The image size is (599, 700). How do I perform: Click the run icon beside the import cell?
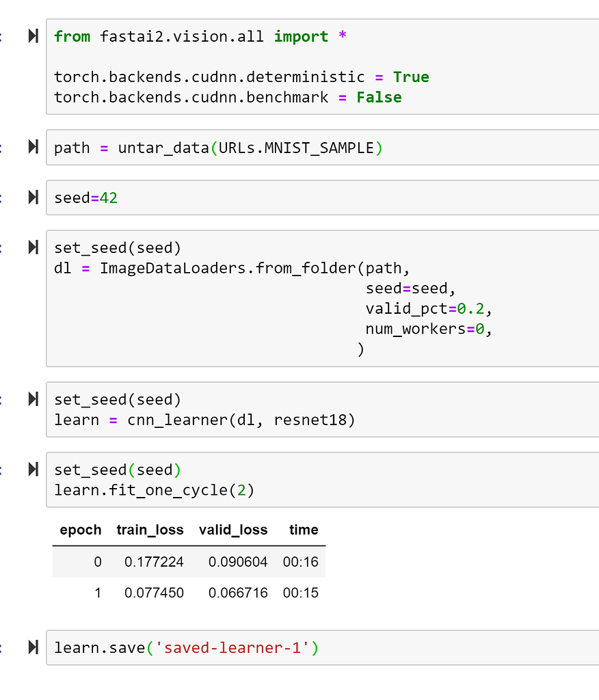click(x=32, y=36)
